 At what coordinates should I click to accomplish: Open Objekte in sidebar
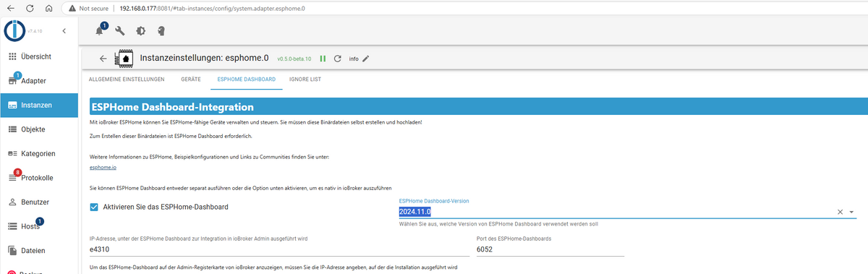click(x=39, y=129)
